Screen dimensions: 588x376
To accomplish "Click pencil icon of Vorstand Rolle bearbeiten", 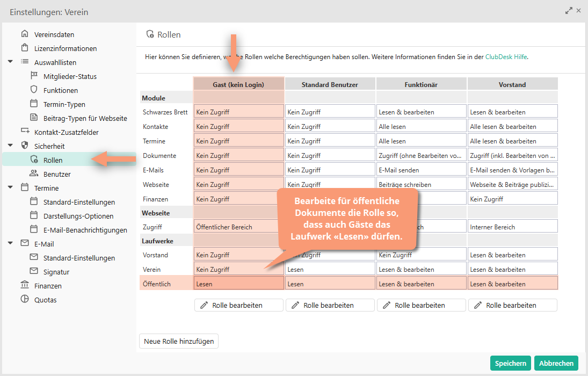I will point(478,305).
